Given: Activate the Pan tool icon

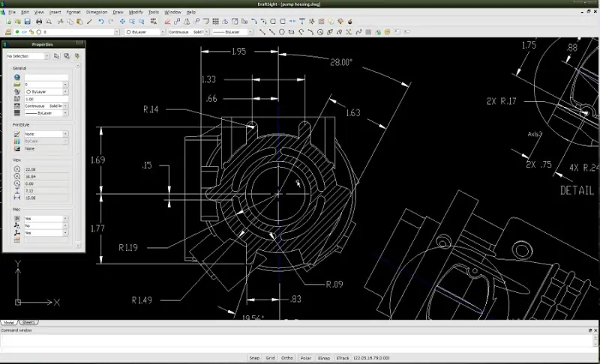Looking at the screenshot, I should pyautogui.click(x=122, y=22).
